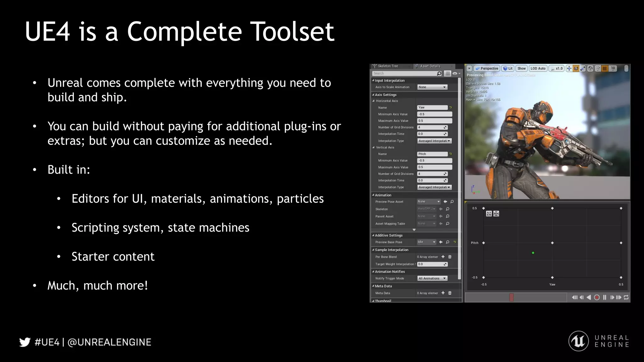The image size is (644, 362).
Task: Collapse the Input Interpolation section
Action: (373, 80)
